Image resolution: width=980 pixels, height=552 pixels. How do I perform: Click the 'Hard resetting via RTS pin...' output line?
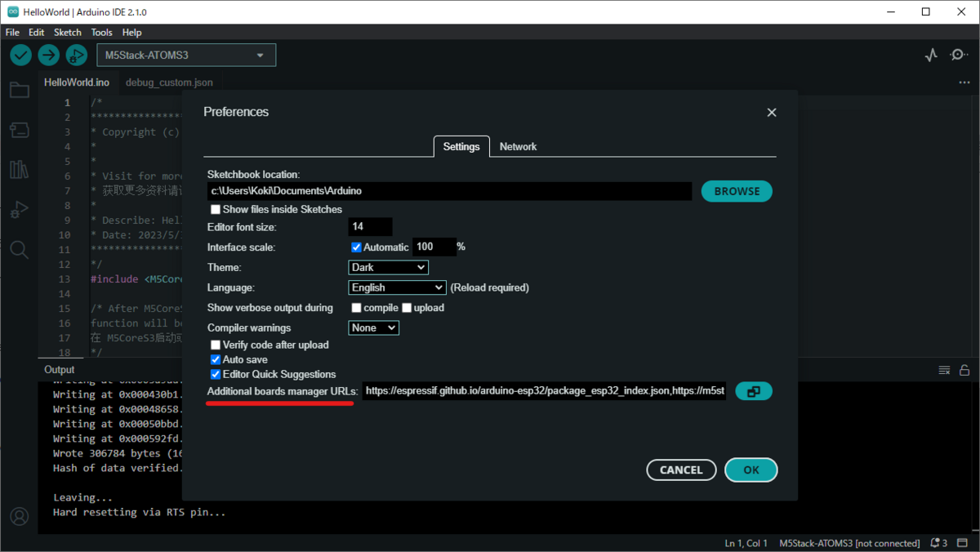click(140, 513)
